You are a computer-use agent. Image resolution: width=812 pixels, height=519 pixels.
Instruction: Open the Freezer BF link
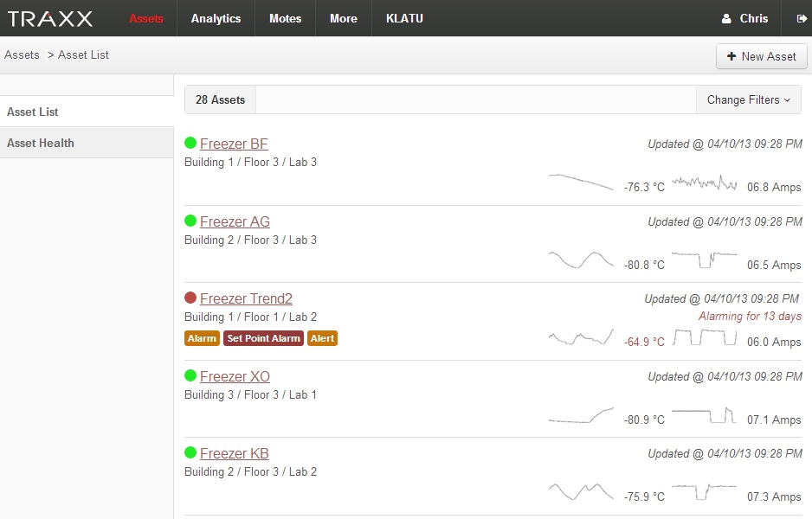(234, 144)
